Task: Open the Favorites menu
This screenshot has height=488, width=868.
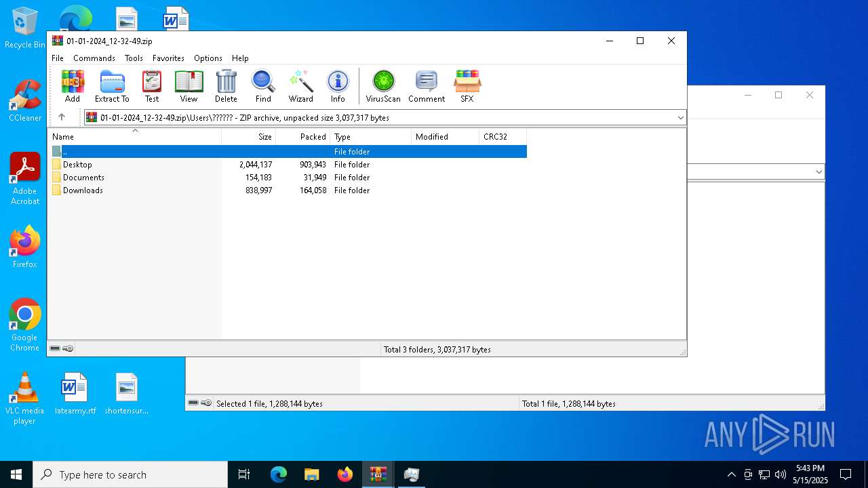Action: click(x=168, y=58)
